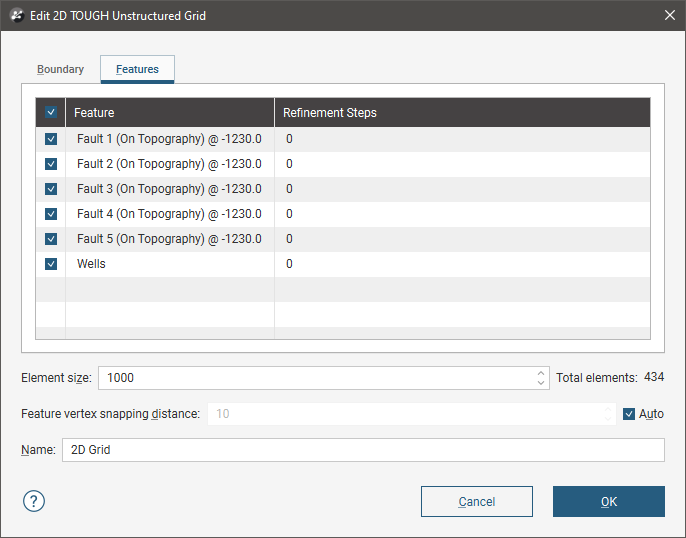Screen dimensions: 686x538
Task: Click the Leapfrog app icon in title bar
Action: coord(15,16)
